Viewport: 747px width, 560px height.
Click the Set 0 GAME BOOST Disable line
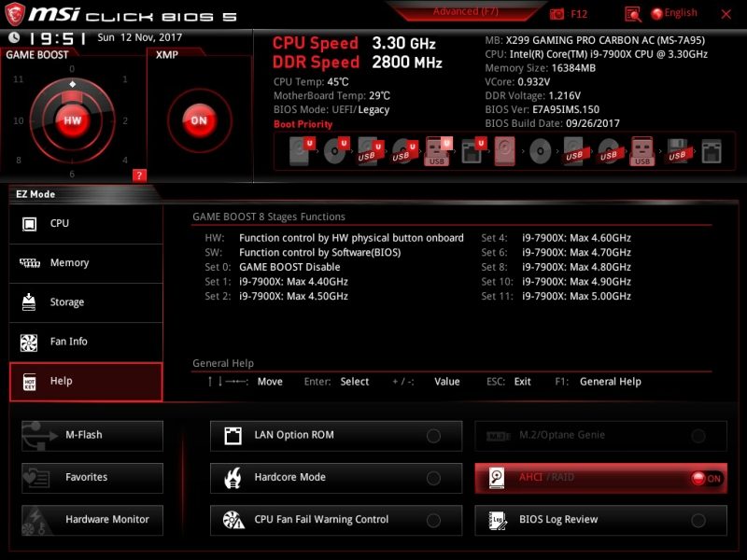[x=273, y=267]
